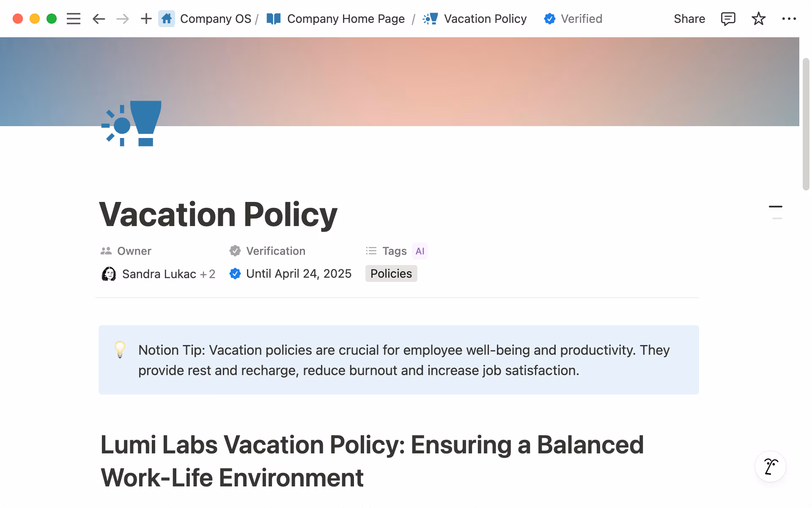Toggle the page as favorite with the star

(x=759, y=19)
